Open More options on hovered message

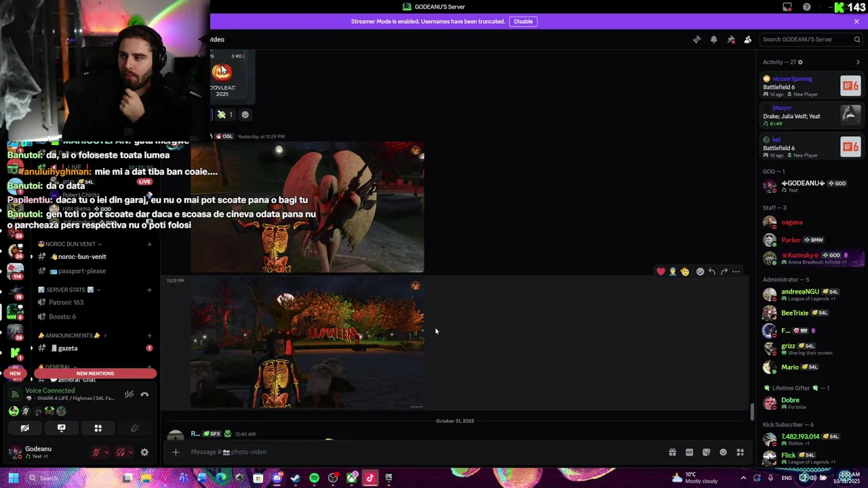(x=736, y=272)
